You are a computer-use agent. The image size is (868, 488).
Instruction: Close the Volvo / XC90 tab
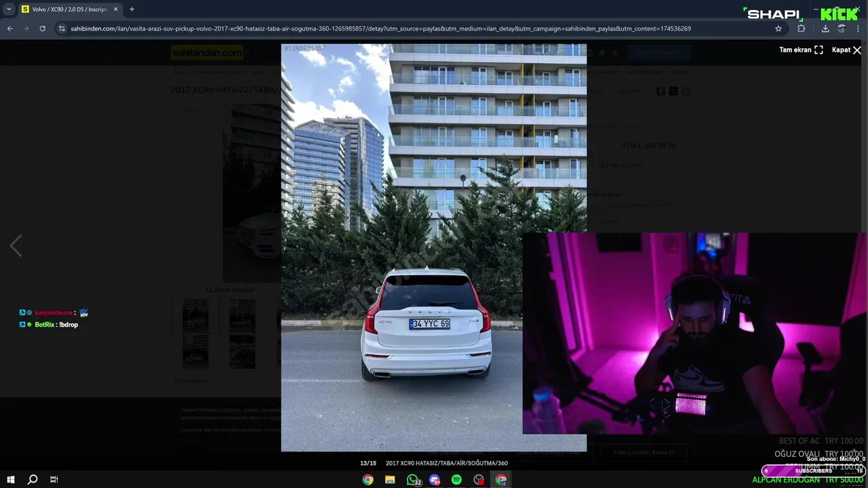115,9
